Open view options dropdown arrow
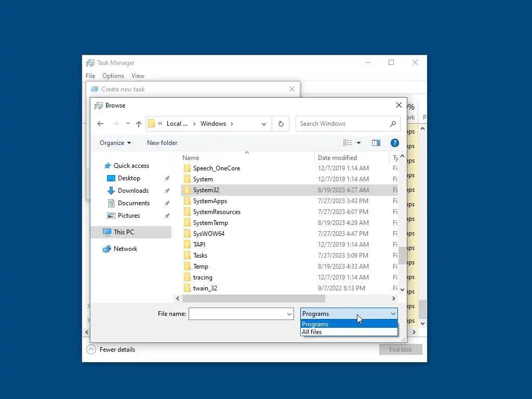The width and height of the screenshot is (532, 399). 358,143
